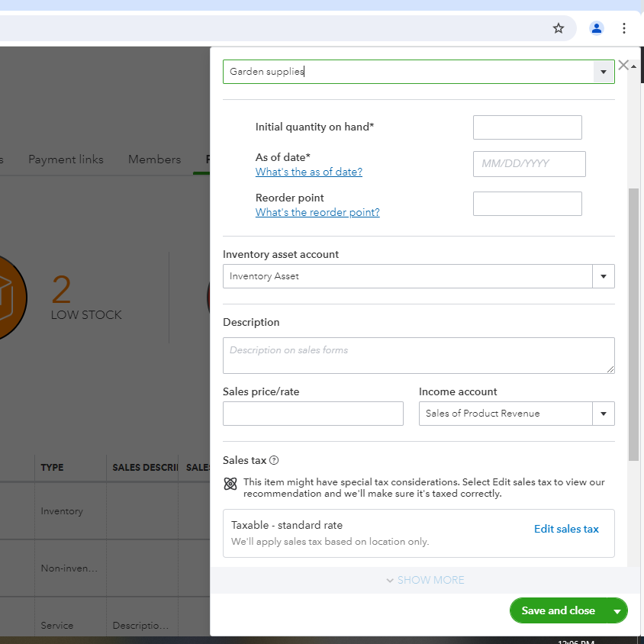This screenshot has height=644, width=644.
Task: Focus the Initial quantity on hand field
Action: tap(527, 127)
